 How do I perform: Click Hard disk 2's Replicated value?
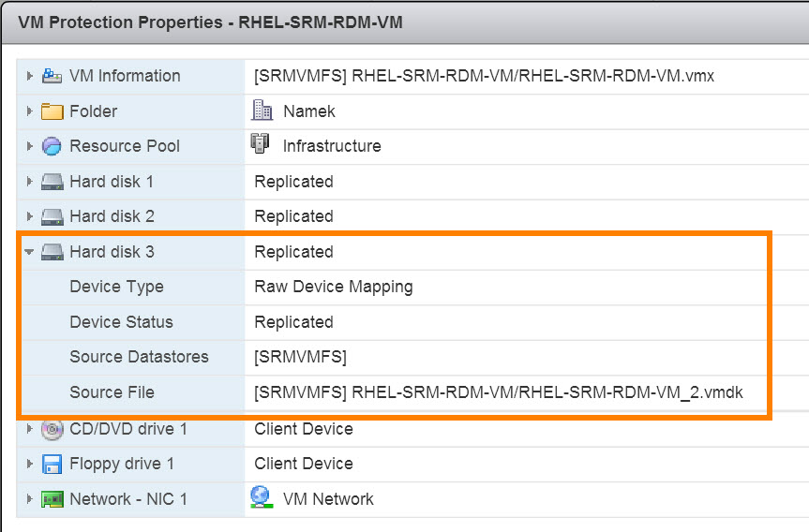click(x=293, y=216)
